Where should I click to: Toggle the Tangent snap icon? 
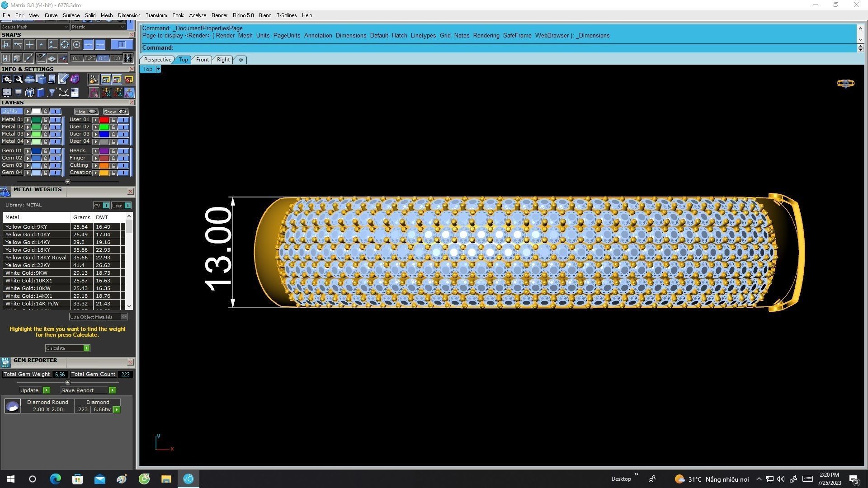pyautogui.click(x=18, y=45)
